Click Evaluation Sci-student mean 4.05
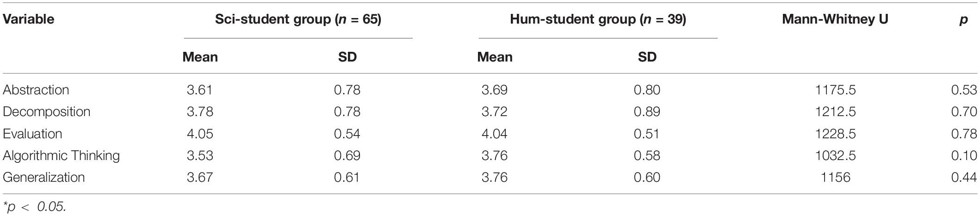980x216 pixels. pos(200,134)
